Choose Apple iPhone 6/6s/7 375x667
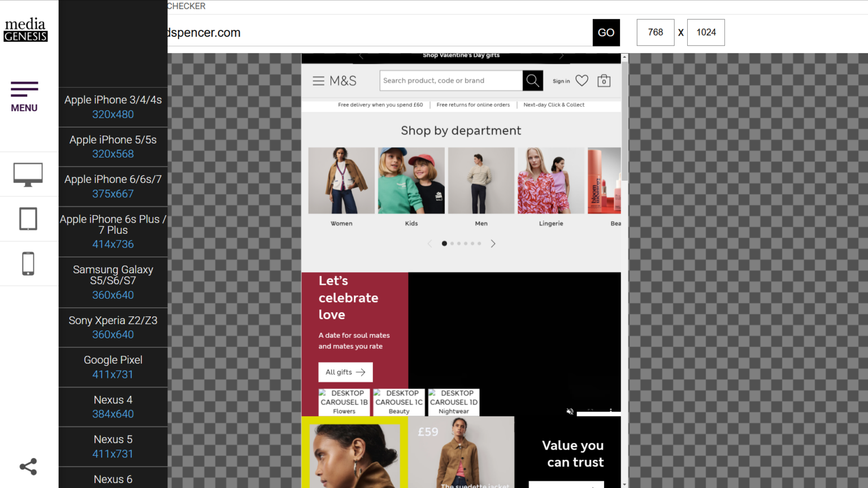The width and height of the screenshot is (868, 488). pos(113,186)
